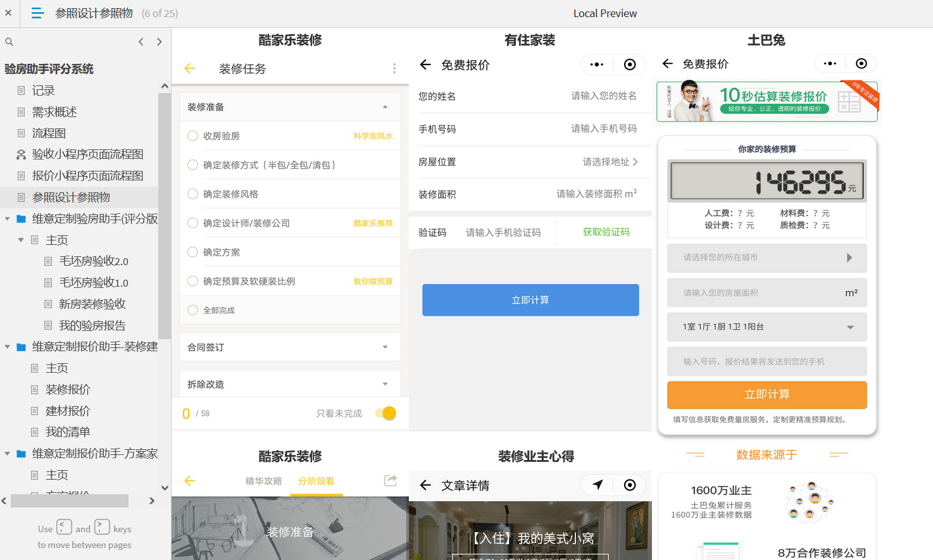Screen dimensions: 933x560
Task: Open 报价小程序页面流程图 page
Action: pyautogui.click(x=88, y=176)
